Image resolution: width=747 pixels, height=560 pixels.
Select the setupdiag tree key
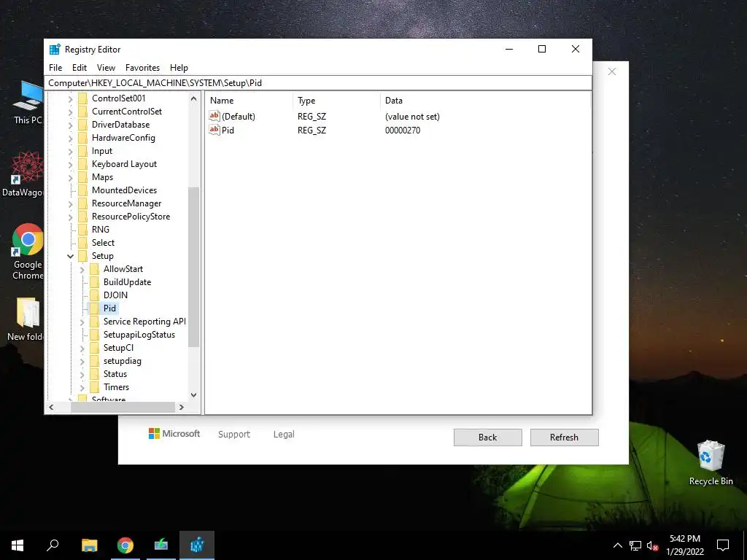(123, 361)
